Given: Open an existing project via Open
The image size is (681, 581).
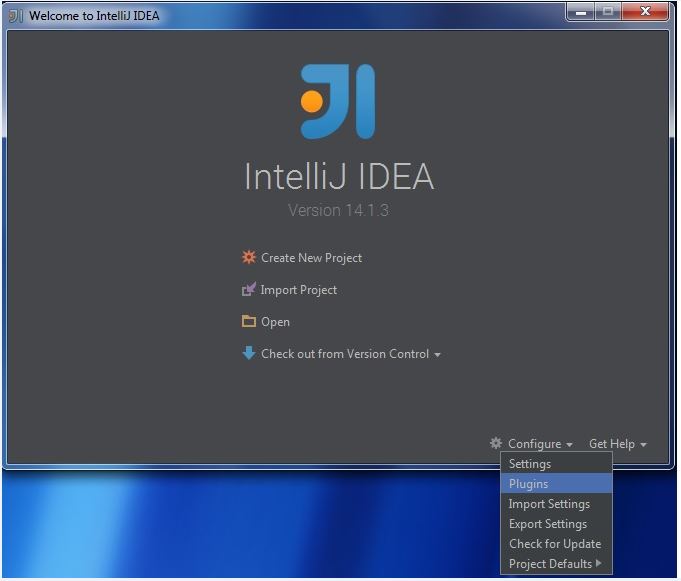Looking at the screenshot, I should point(275,322).
